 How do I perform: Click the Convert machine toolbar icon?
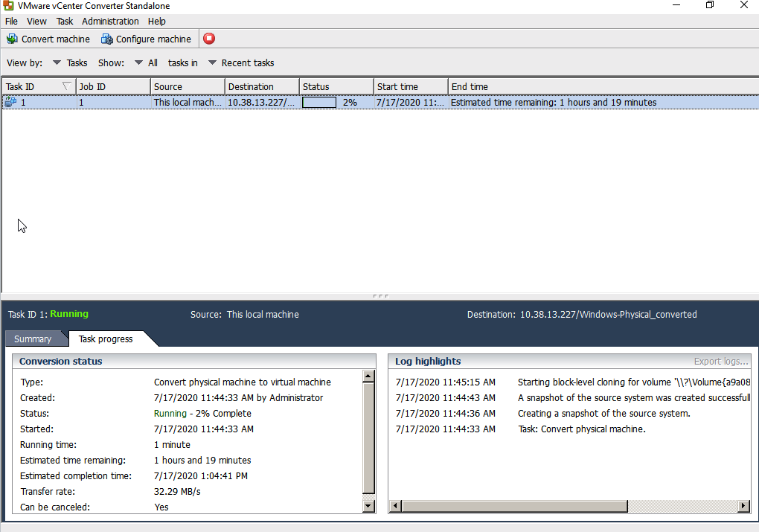pyautogui.click(x=12, y=39)
